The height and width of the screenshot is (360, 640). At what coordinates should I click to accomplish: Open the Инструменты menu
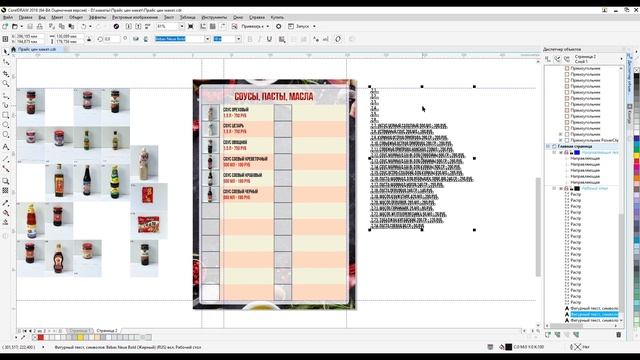pyautogui.click(x=214, y=18)
